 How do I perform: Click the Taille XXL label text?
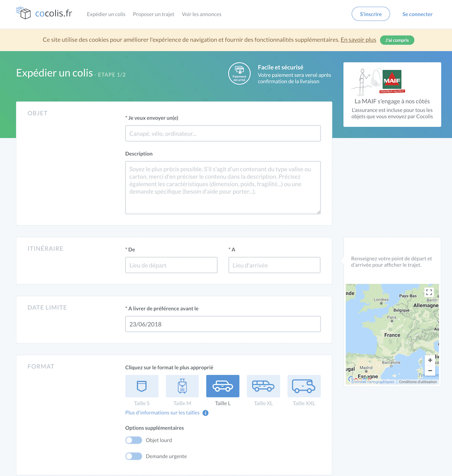[x=304, y=403]
